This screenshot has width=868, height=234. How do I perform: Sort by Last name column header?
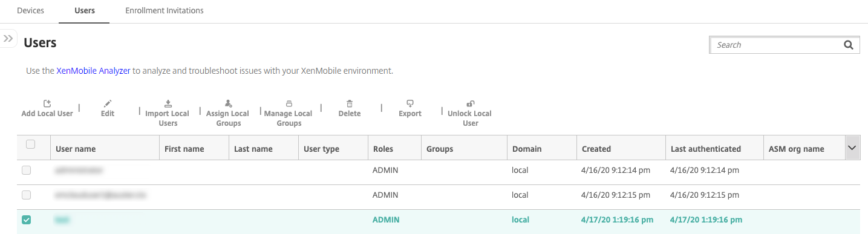253,149
